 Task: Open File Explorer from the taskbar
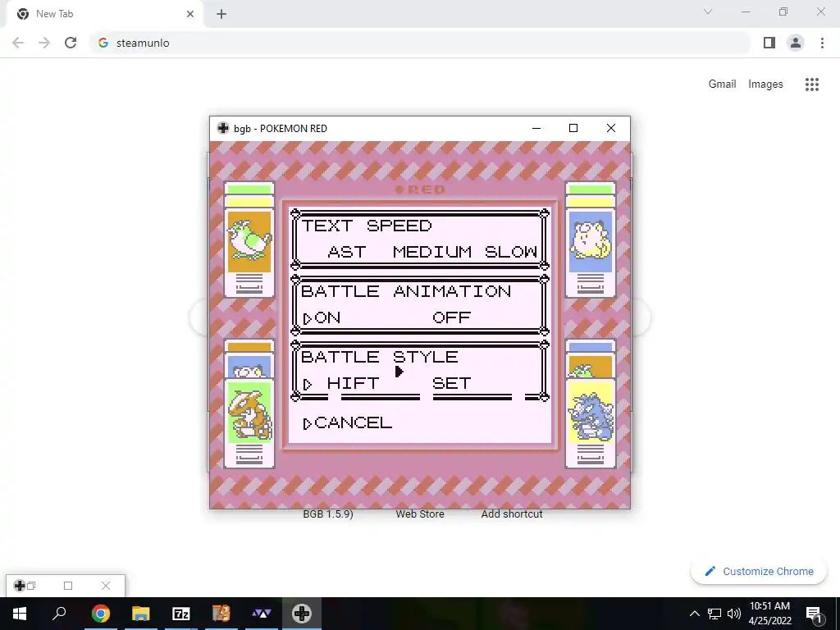[x=140, y=614]
